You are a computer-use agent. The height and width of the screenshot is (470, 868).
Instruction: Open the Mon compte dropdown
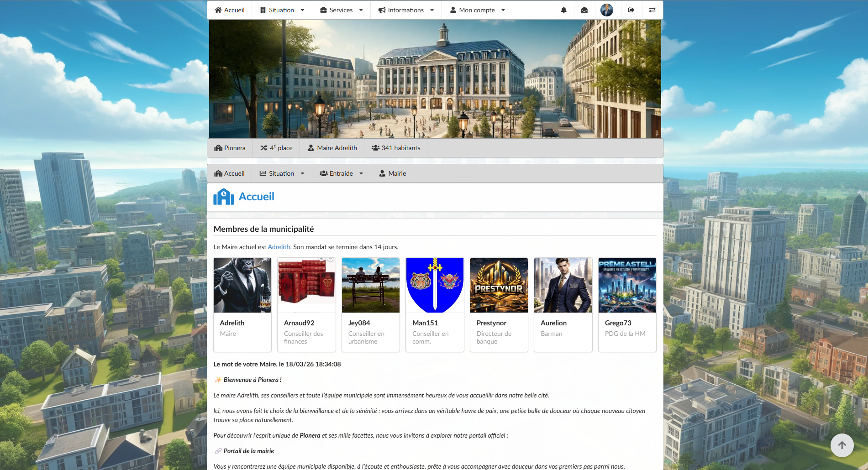(x=477, y=10)
